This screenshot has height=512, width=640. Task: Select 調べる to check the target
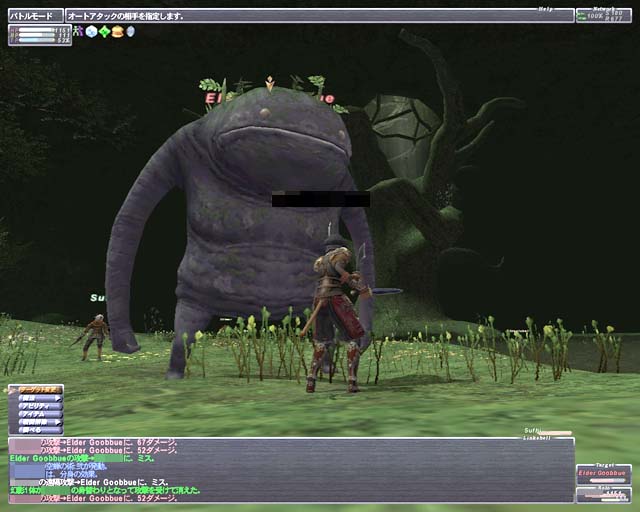(x=40, y=430)
